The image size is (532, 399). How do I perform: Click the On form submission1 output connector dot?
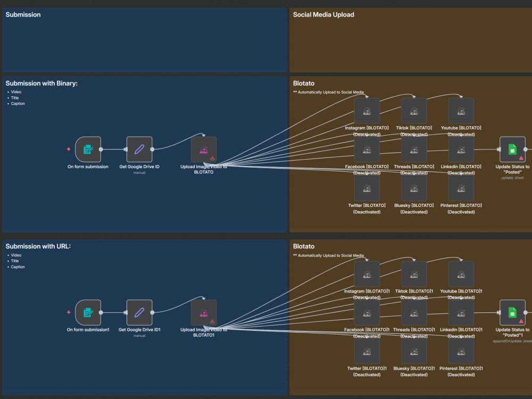click(x=101, y=312)
